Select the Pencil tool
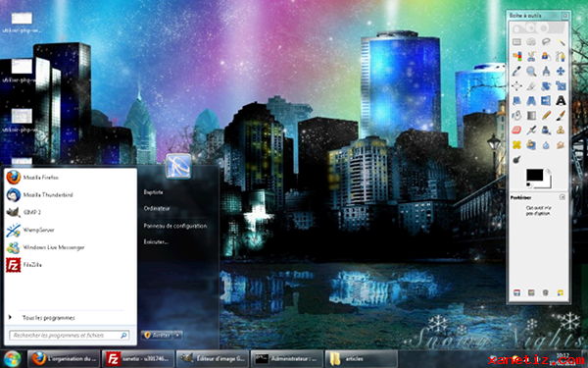 point(546,115)
